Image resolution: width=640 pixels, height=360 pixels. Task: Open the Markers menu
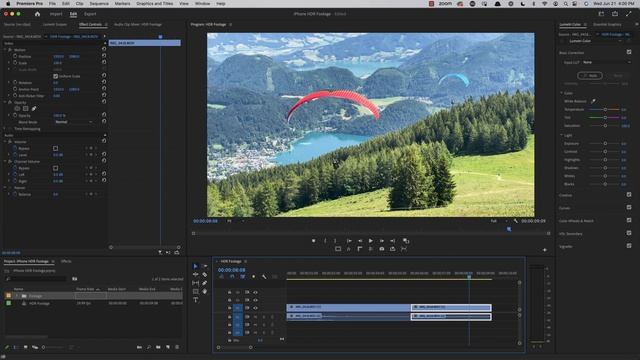[122, 4]
